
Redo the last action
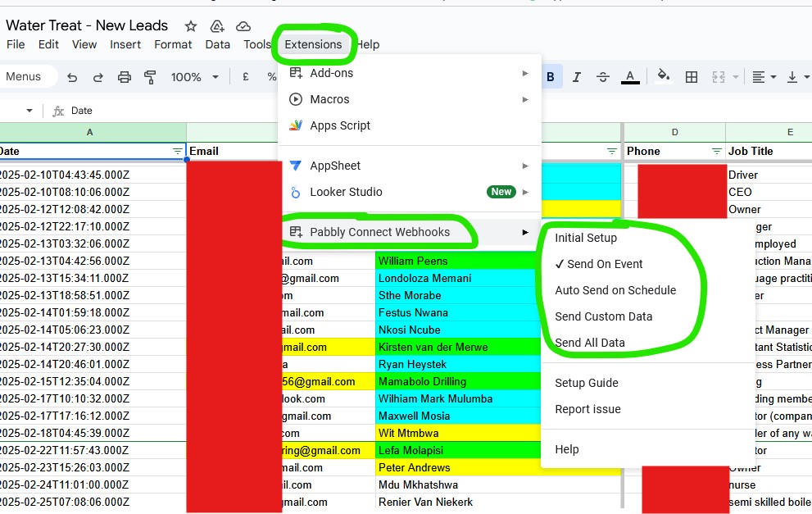[x=98, y=77]
